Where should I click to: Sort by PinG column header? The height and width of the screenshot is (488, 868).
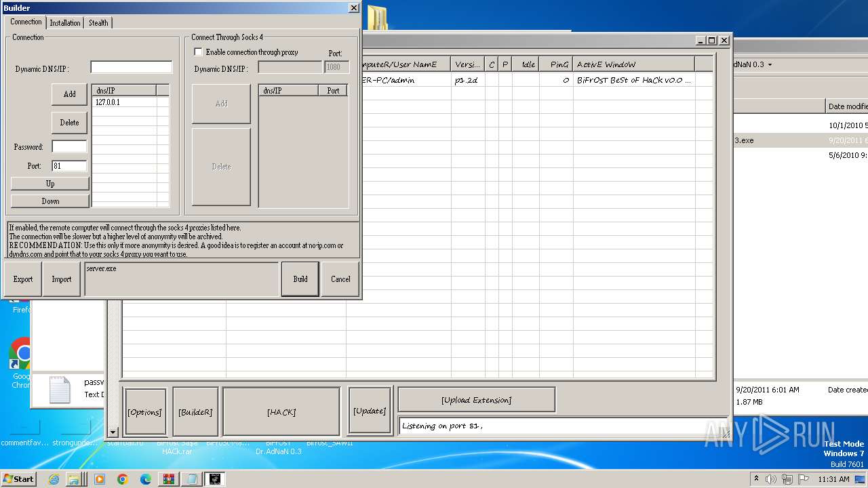(557, 64)
